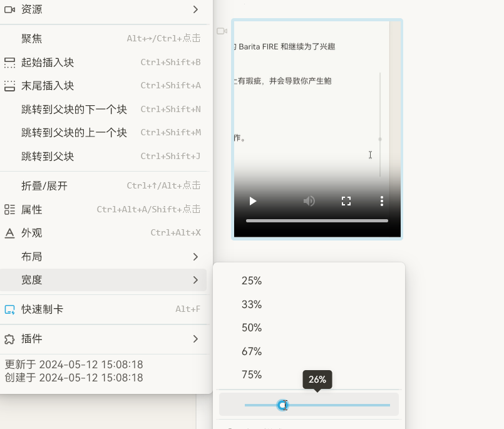The image size is (504, 429).
Task: Click the insert-at-start block icon
Action: coord(9,63)
